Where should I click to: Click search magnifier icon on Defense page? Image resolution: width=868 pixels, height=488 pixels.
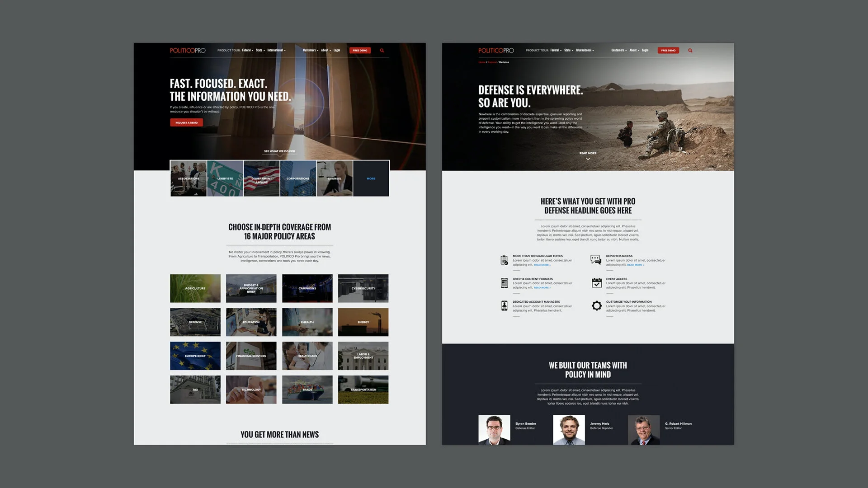click(690, 51)
